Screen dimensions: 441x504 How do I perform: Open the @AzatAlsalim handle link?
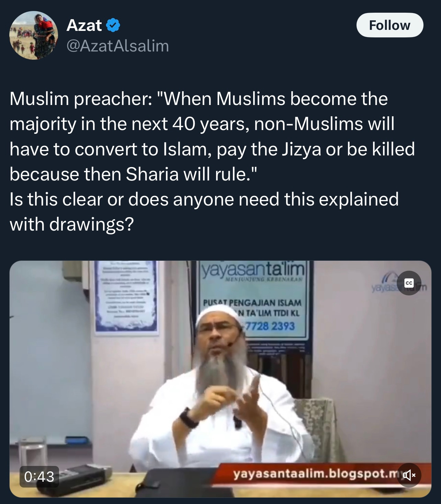click(x=117, y=46)
